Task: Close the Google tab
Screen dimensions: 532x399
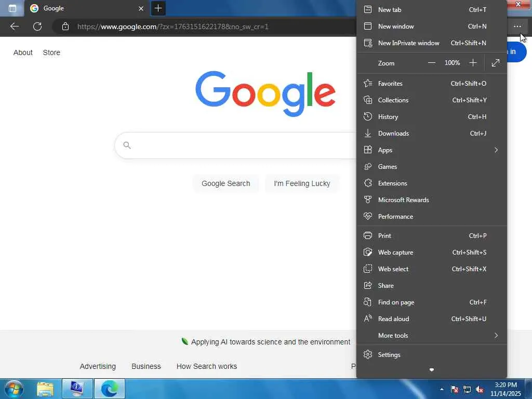Action: (x=141, y=8)
